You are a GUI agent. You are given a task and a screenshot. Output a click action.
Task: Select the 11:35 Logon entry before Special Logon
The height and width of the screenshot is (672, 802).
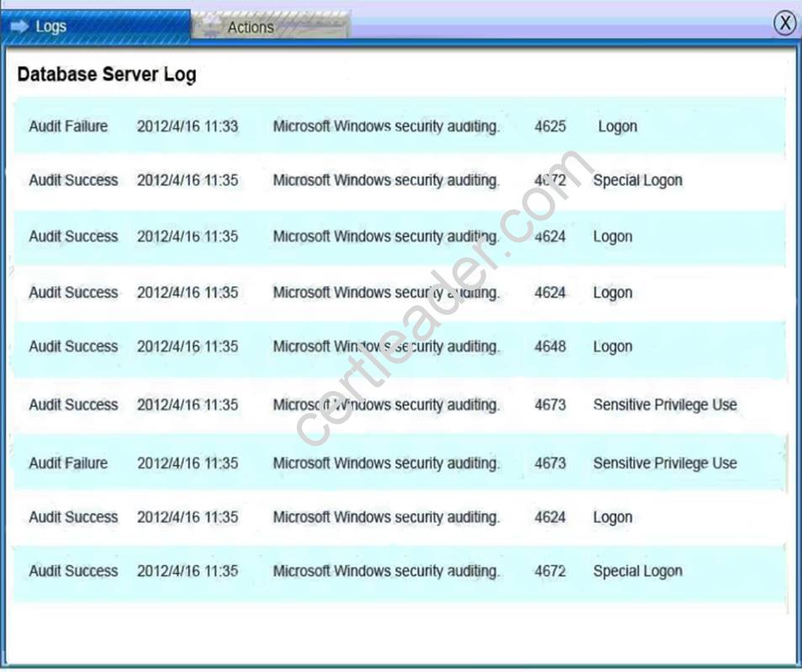336,517
